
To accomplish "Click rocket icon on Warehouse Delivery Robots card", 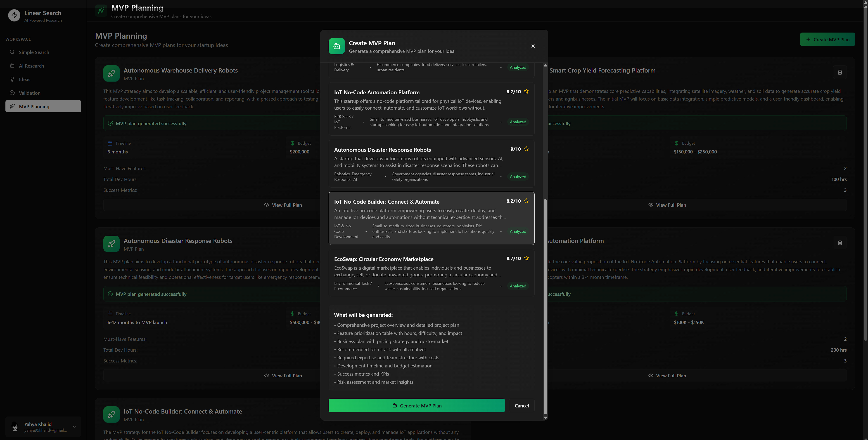I will coord(111,73).
